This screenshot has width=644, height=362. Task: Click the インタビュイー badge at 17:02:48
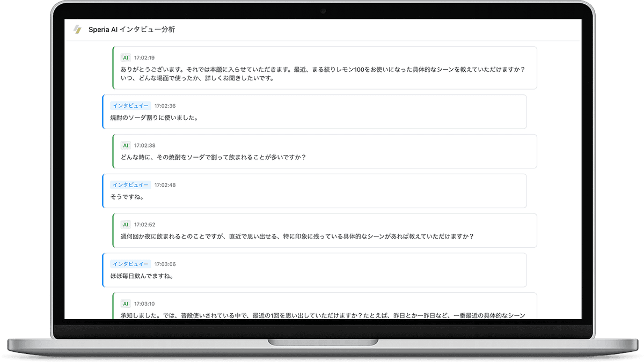tap(130, 184)
